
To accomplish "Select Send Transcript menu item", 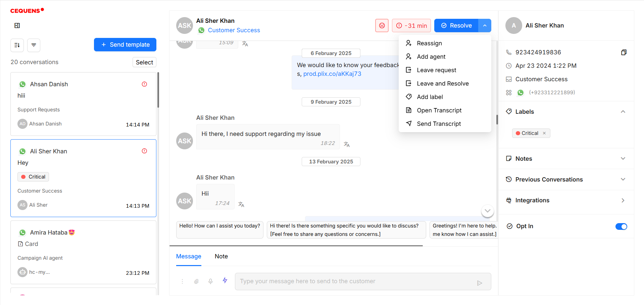I will coord(445,124).
